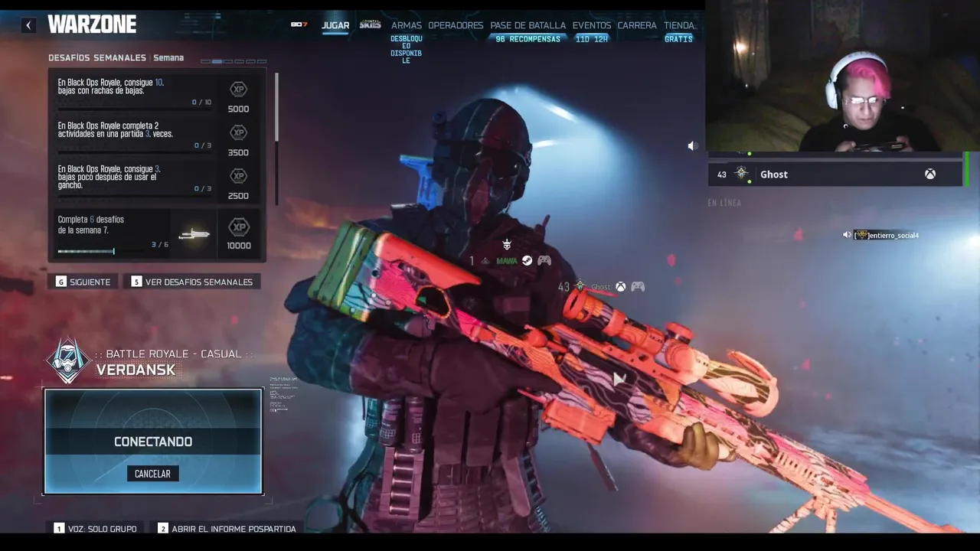The width and height of the screenshot is (980, 551).
Task: Click the challenge list scrollbar
Action: click(x=276, y=107)
